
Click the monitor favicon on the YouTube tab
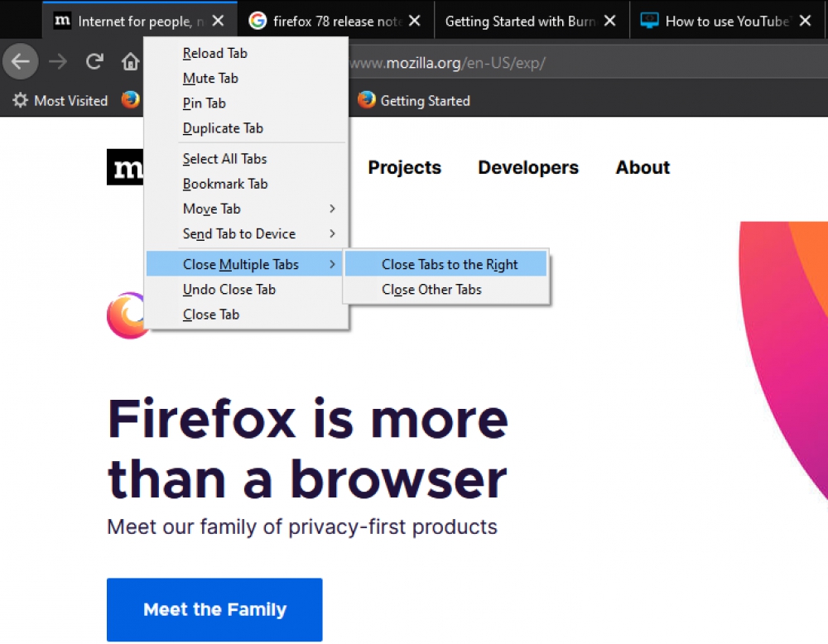point(649,21)
